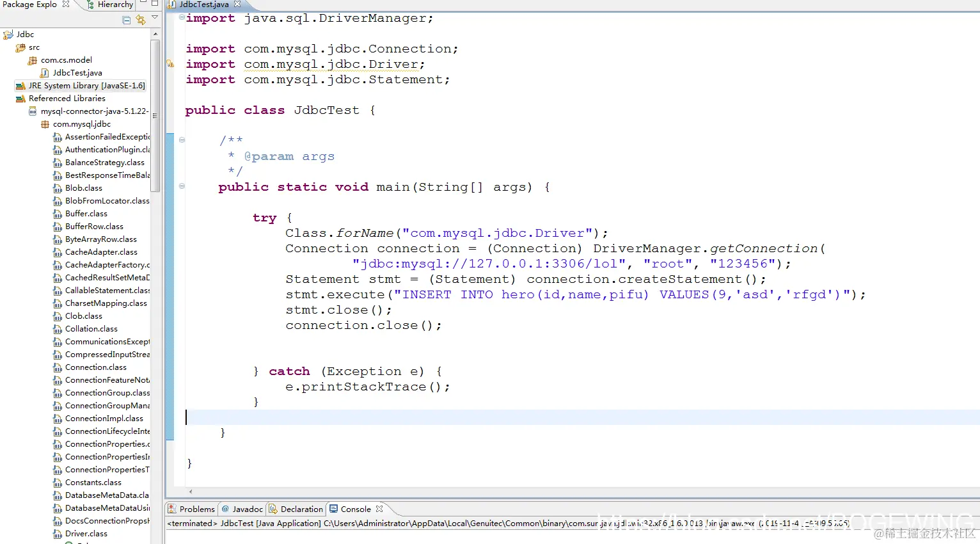This screenshot has height=544, width=980.
Task: Select DatabaseMetaData.class in the tree
Action: pyautogui.click(x=107, y=495)
